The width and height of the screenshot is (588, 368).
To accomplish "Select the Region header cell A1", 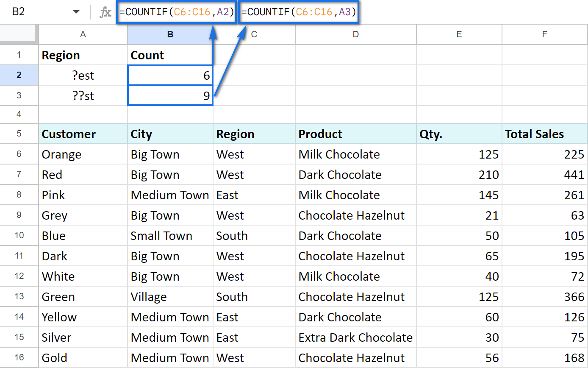I will coord(83,55).
